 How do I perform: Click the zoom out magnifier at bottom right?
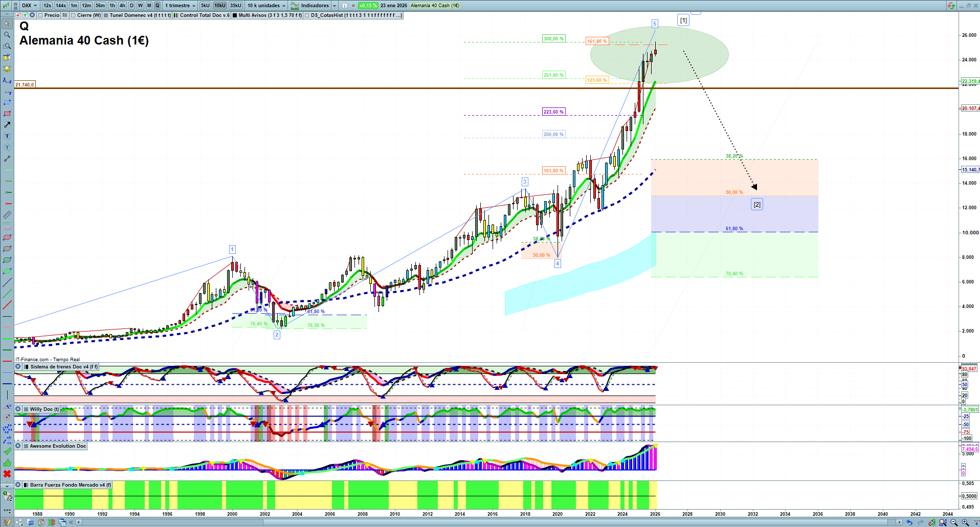click(954, 522)
